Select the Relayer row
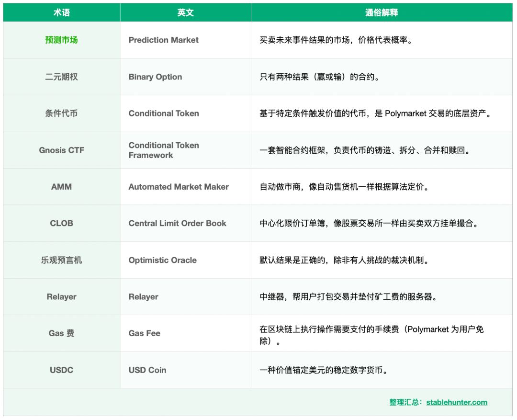Screen dimensions: 517x420 [61, 296]
